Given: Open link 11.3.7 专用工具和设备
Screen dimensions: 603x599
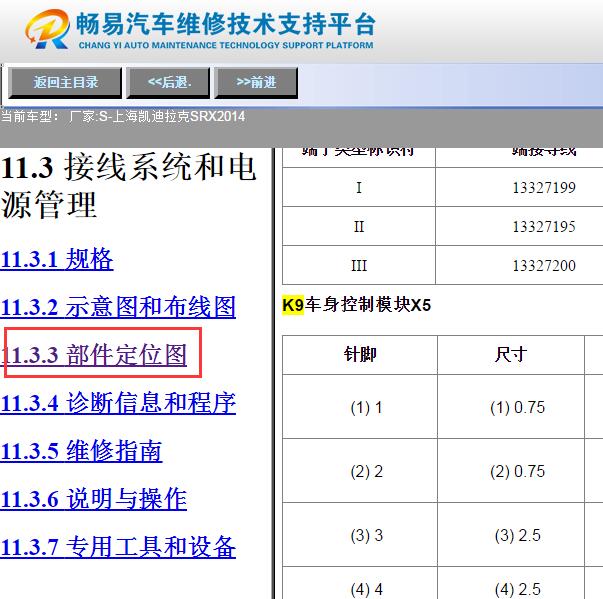Looking at the screenshot, I should pyautogui.click(x=118, y=547).
